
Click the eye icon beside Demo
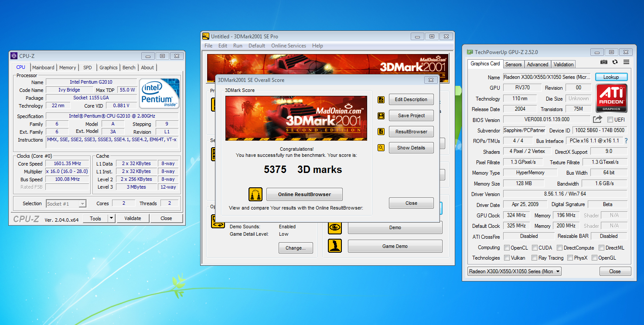click(x=335, y=227)
